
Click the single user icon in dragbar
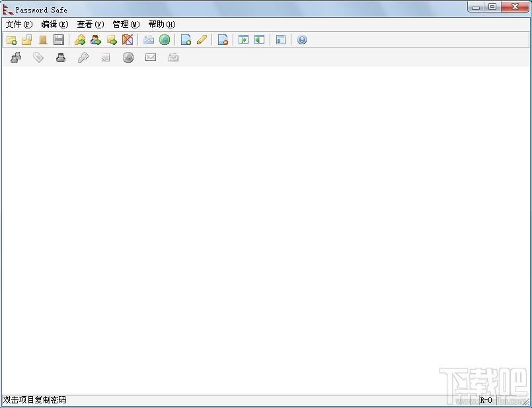click(x=61, y=57)
